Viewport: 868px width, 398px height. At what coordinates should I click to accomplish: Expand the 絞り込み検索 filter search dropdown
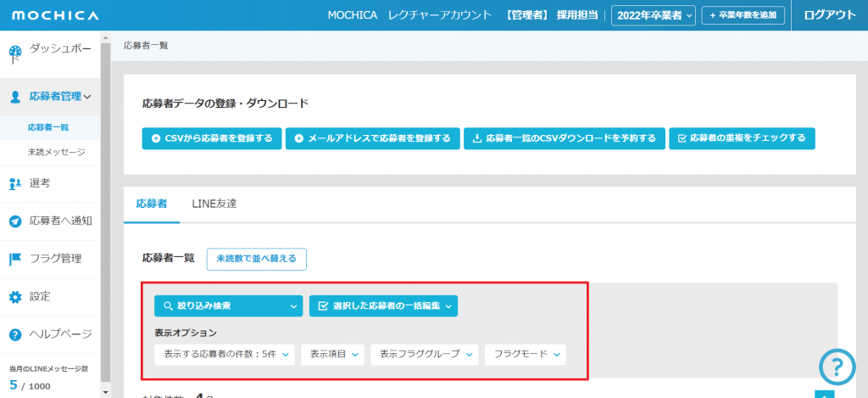[228, 306]
